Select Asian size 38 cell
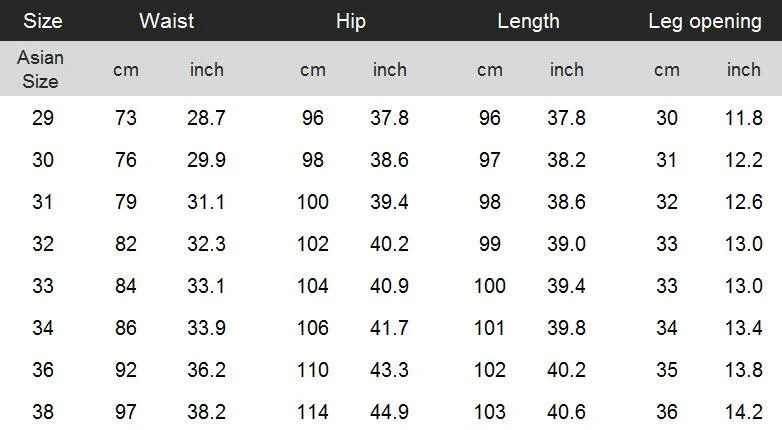The image size is (782, 430). [x=43, y=412]
